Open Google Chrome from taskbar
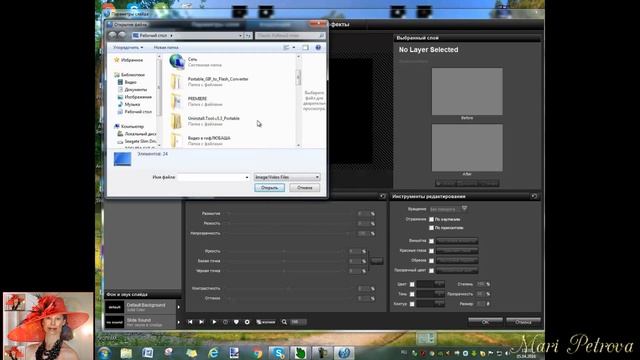640x360 pixels. [257, 353]
